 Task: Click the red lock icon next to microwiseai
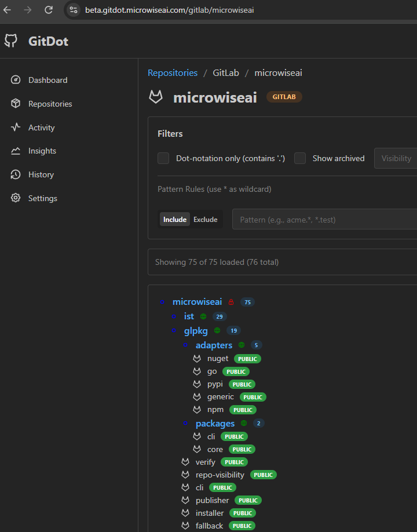pos(231,302)
